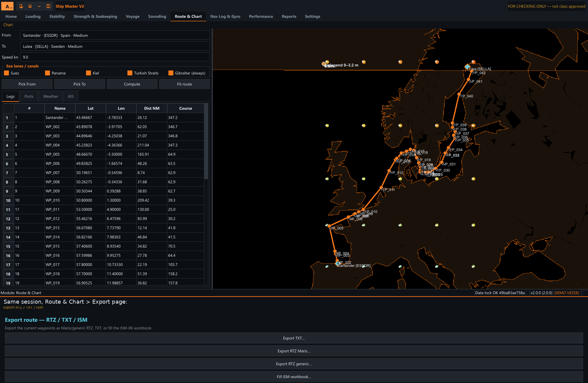Image resolution: width=588 pixels, height=383 pixels.
Task: Click the 211.04 distance cell
Action: 152,145
